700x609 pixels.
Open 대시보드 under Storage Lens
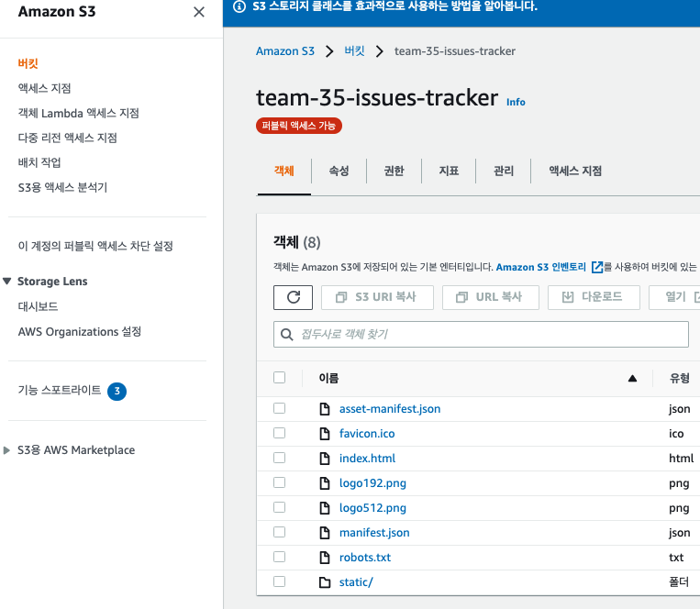(x=38, y=306)
